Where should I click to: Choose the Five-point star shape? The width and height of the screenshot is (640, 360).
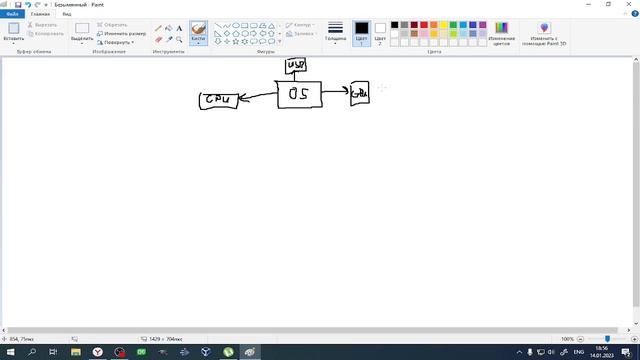[x=236, y=41]
